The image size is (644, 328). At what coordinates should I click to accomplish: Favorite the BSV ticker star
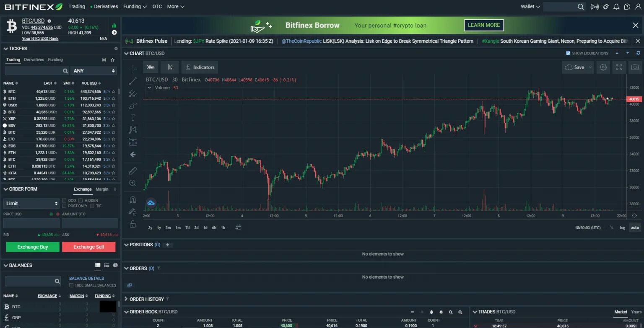[x=113, y=126]
